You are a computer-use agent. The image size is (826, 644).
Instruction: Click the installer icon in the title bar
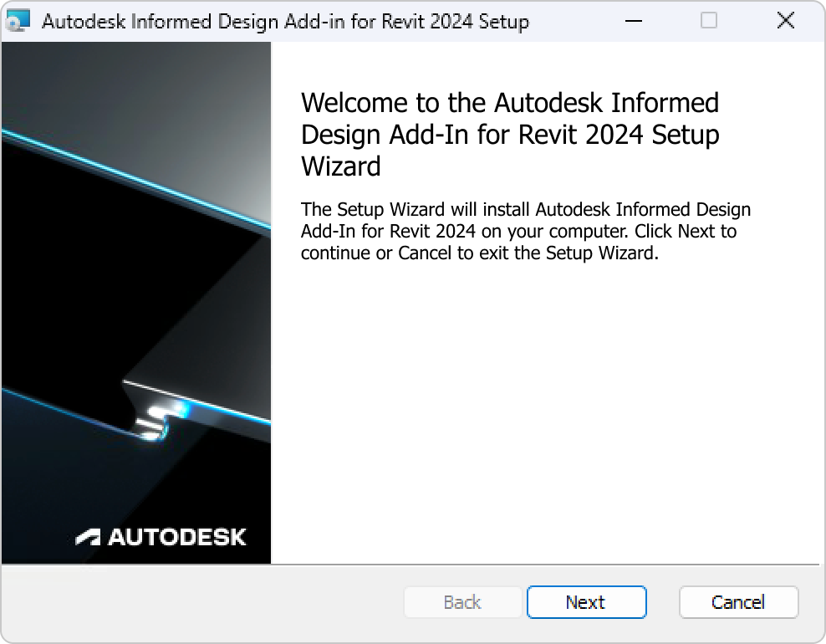(x=18, y=21)
